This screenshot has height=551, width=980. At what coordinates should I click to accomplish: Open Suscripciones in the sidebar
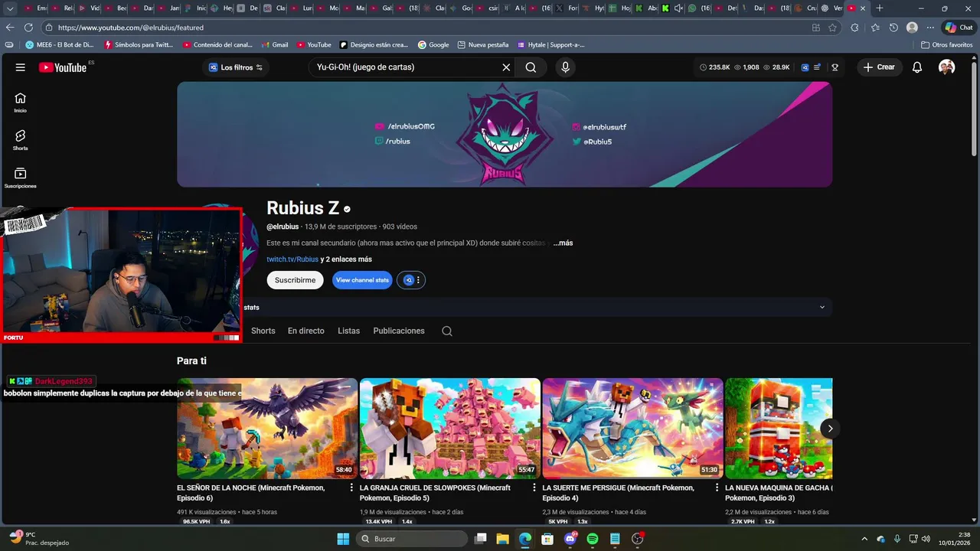[21, 178]
